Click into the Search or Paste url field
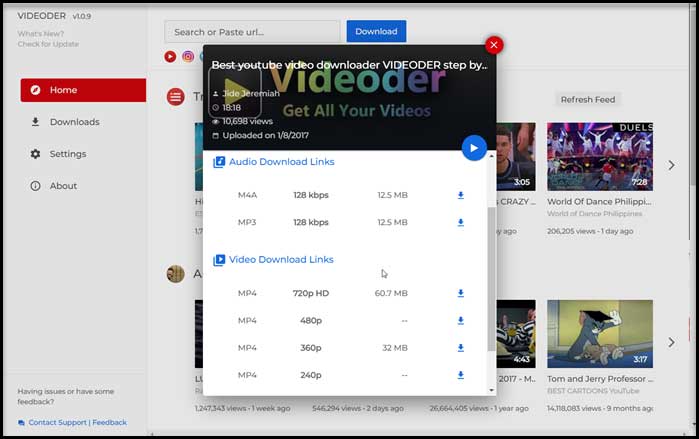This screenshot has height=439, width=699. coord(252,31)
